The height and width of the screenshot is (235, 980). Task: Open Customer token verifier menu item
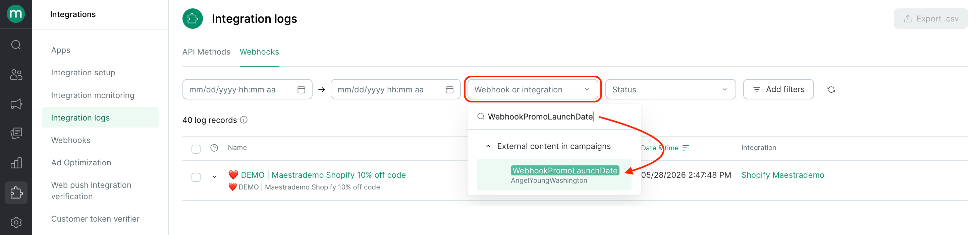(x=95, y=219)
